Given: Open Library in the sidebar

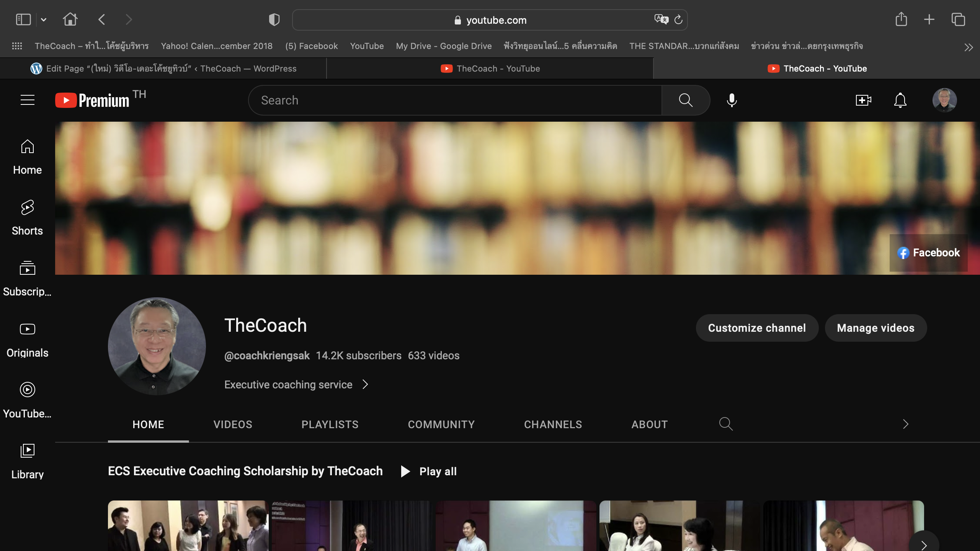Looking at the screenshot, I should 27,461.
